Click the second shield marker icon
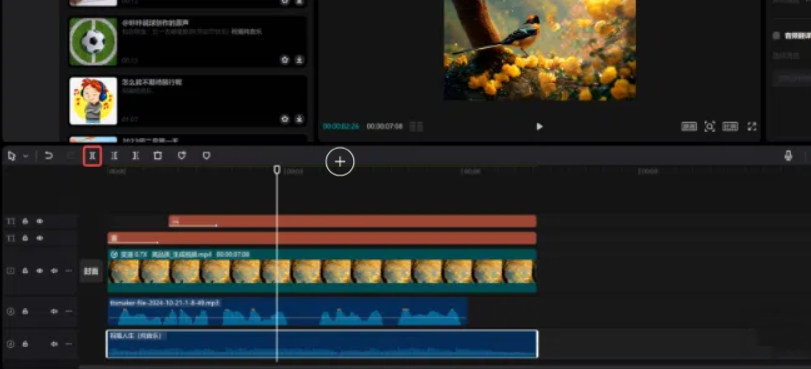Image resolution: width=811 pixels, height=369 pixels. coord(206,155)
